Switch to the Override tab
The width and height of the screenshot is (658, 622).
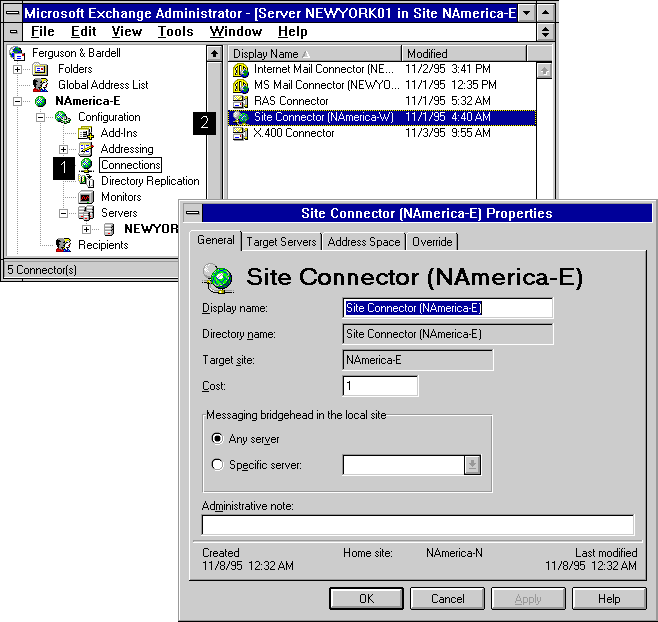[x=432, y=242]
